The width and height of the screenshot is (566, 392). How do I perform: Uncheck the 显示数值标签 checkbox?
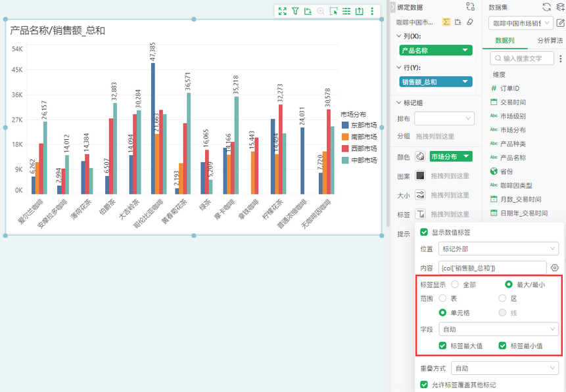424,232
